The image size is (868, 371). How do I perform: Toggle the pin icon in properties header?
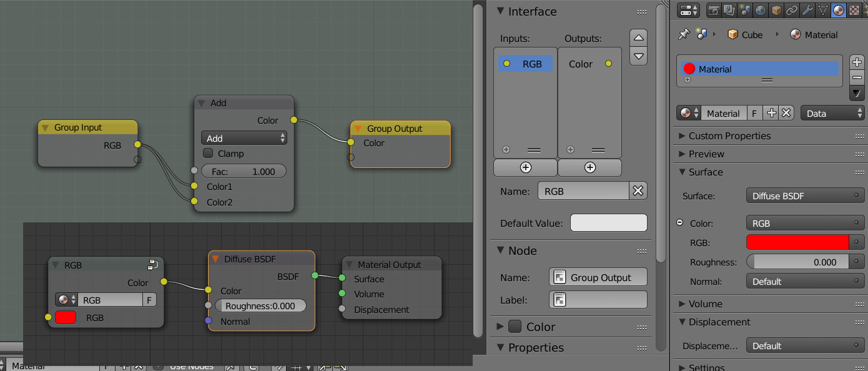pyautogui.click(x=684, y=34)
